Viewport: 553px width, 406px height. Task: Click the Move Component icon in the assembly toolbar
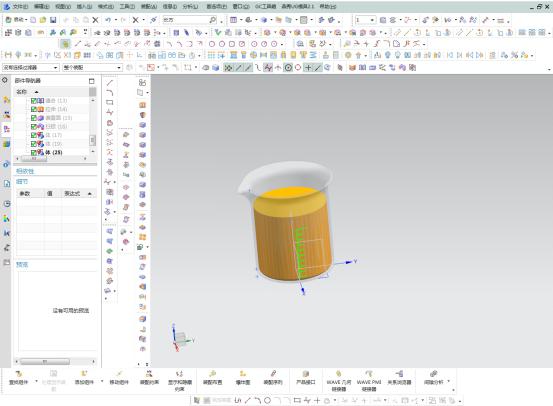pyautogui.click(x=119, y=378)
